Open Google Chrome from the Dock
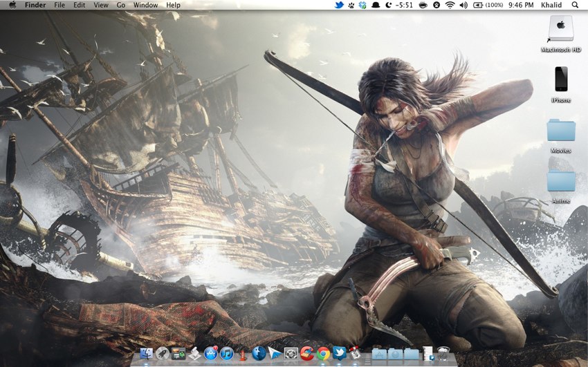Screen dimensions: 588x367 click(x=323, y=353)
